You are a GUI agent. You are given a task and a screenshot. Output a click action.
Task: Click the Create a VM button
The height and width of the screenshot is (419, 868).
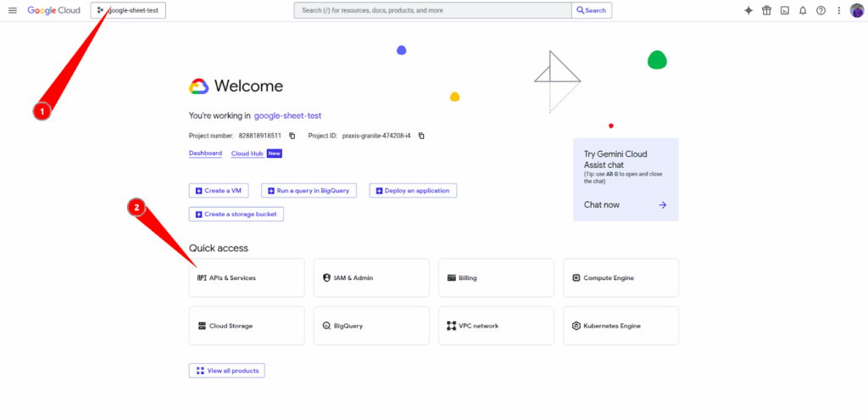click(x=221, y=191)
